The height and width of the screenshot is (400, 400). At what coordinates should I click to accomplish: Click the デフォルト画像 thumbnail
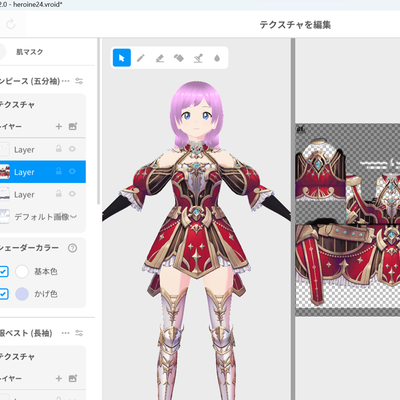pyautogui.click(x=5, y=217)
